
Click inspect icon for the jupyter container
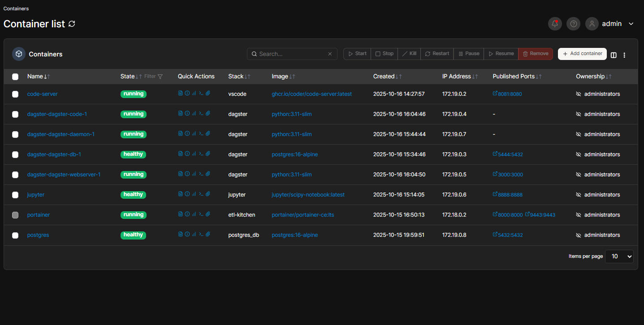tap(187, 194)
